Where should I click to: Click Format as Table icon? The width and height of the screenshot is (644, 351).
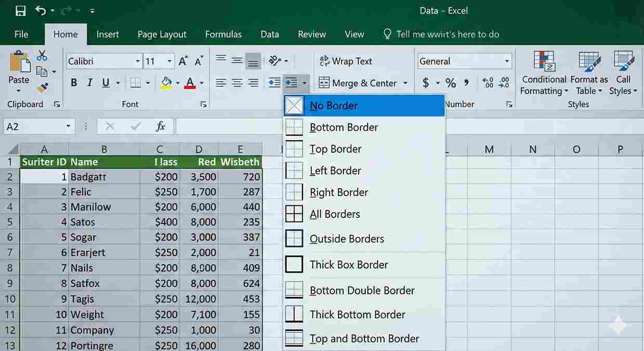pos(588,73)
